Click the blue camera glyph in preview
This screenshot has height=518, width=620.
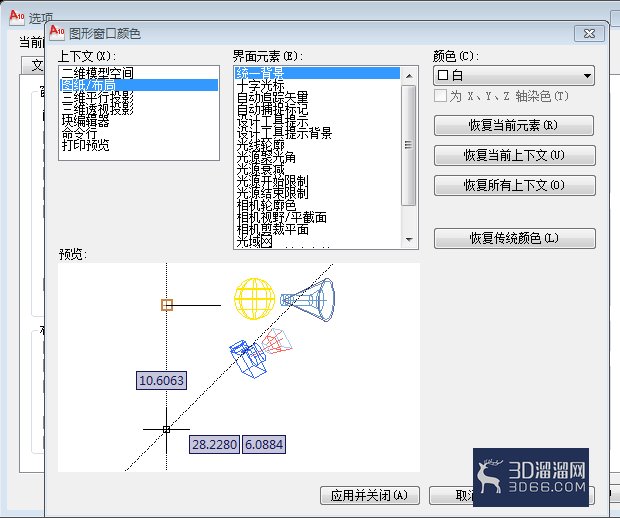(x=248, y=358)
